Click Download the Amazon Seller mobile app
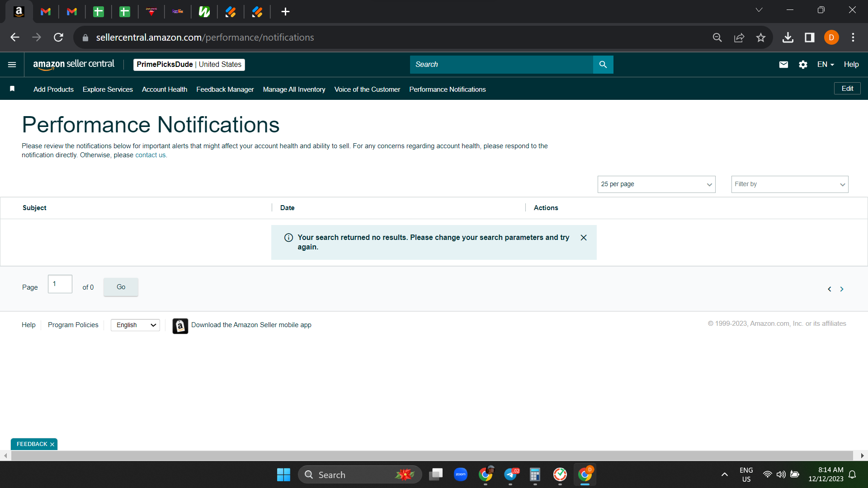This screenshot has height=488, width=868. coord(251,325)
